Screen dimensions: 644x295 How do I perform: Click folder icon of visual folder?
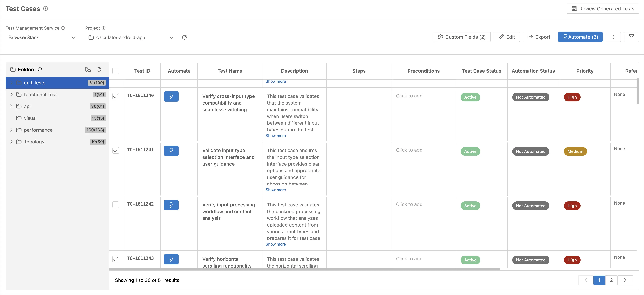coord(19,118)
